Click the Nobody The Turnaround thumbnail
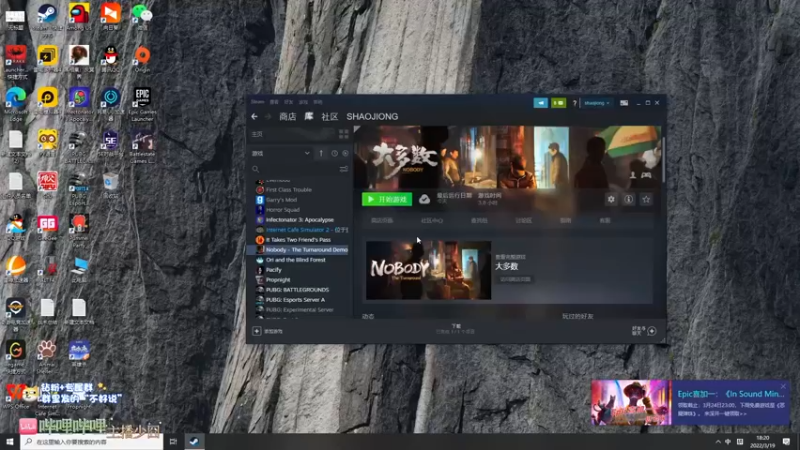Image resolution: width=800 pixels, height=450 pixels. 429,270
